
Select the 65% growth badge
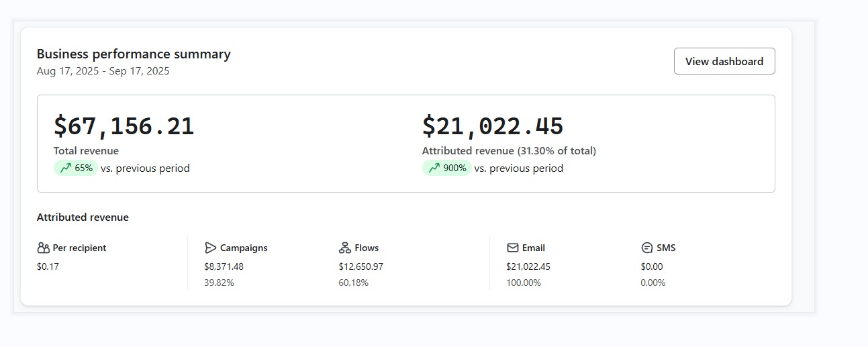pyautogui.click(x=76, y=168)
